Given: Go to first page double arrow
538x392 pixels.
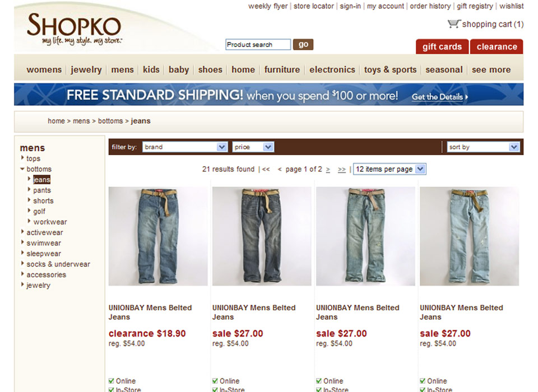Looking at the screenshot, I should (x=266, y=170).
